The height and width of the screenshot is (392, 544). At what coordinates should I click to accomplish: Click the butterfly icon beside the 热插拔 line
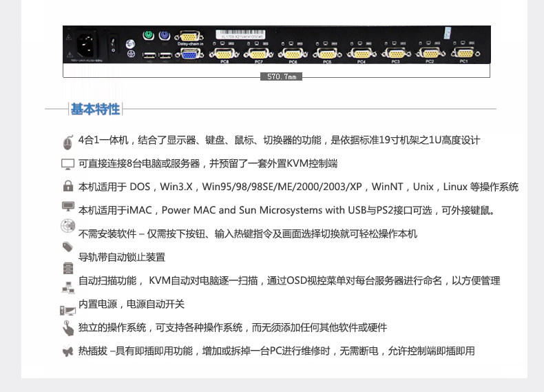(x=67, y=351)
